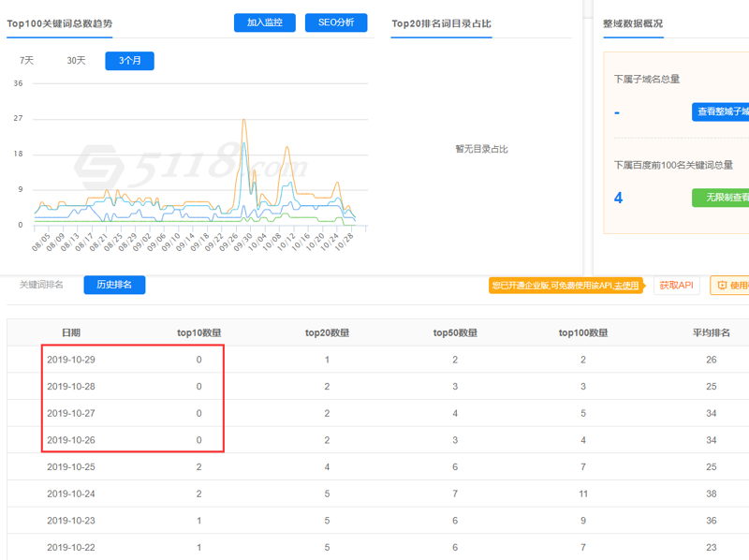The width and height of the screenshot is (749, 560).
Task: Switch to 关键词排名 tab
Action: pyautogui.click(x=41, y=285)
